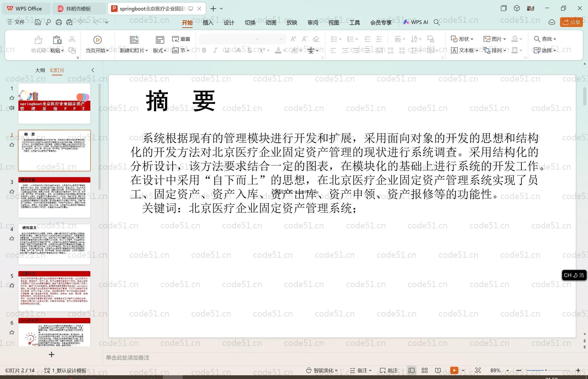Viewport: 588px width, 379px height.
Task: Click the search magnifier icon in ribbon tabs
Action: pyautogui.click(x=437, y=22)
